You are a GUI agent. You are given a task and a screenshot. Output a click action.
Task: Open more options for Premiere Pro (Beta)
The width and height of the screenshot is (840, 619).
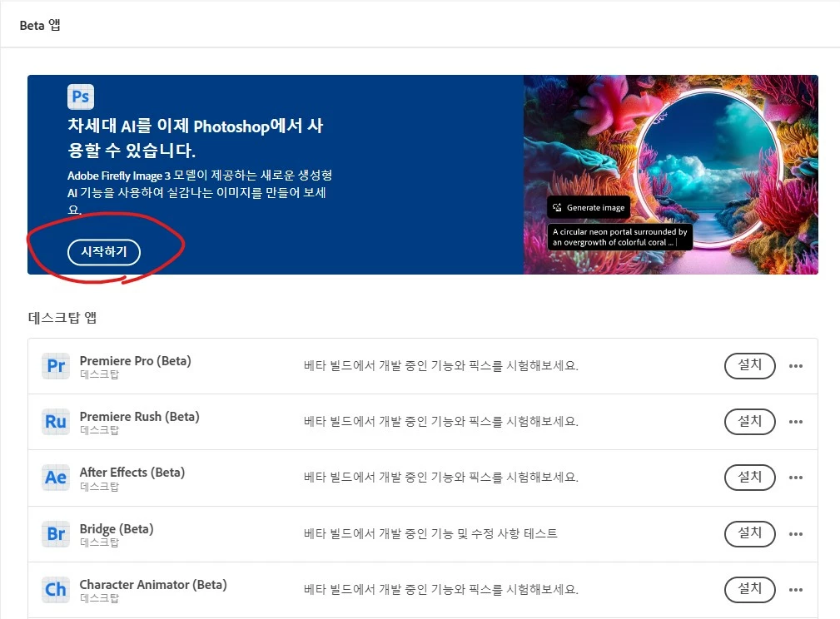click(796, 366)
